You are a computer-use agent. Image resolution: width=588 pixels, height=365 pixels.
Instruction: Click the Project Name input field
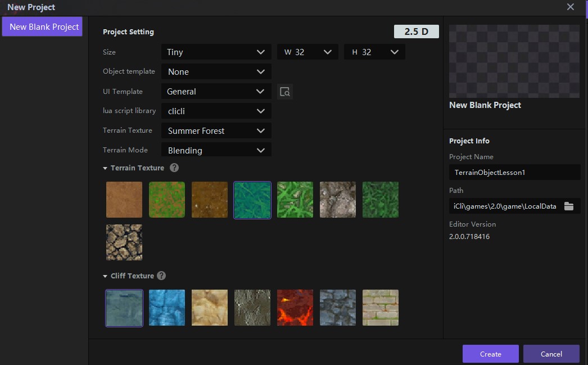514,173
